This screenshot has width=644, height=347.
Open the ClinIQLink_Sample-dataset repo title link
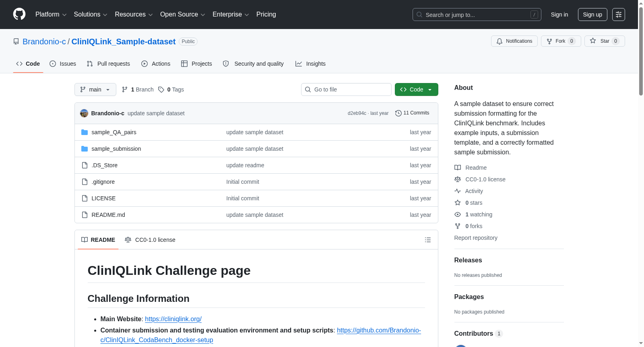click(x=124, y=42)
